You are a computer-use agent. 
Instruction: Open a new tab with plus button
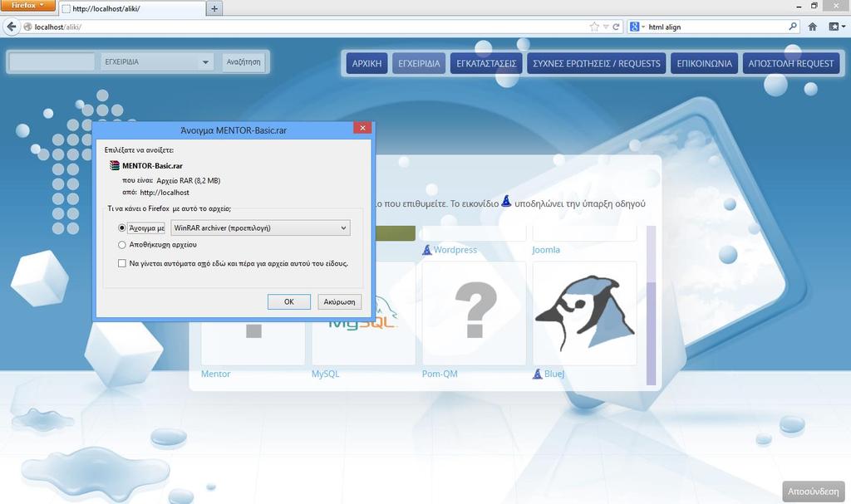pos(214,8)
